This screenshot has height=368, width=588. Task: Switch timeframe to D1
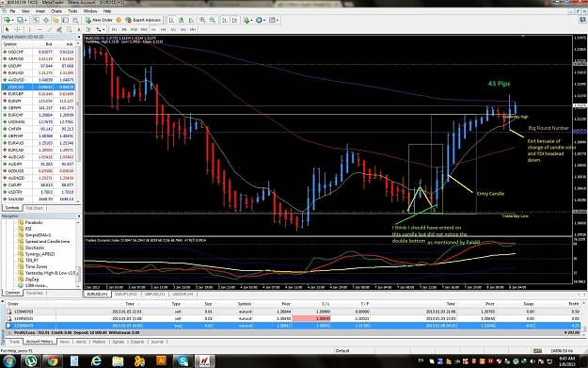click(173, 29)
